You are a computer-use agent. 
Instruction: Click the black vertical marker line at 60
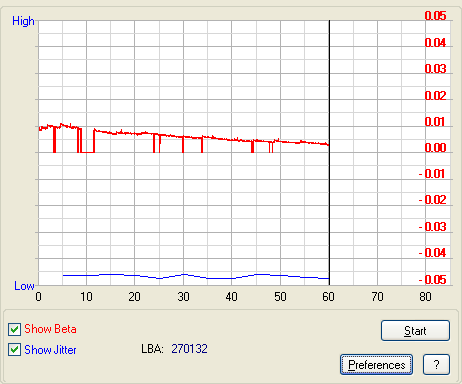pos(329,152)
